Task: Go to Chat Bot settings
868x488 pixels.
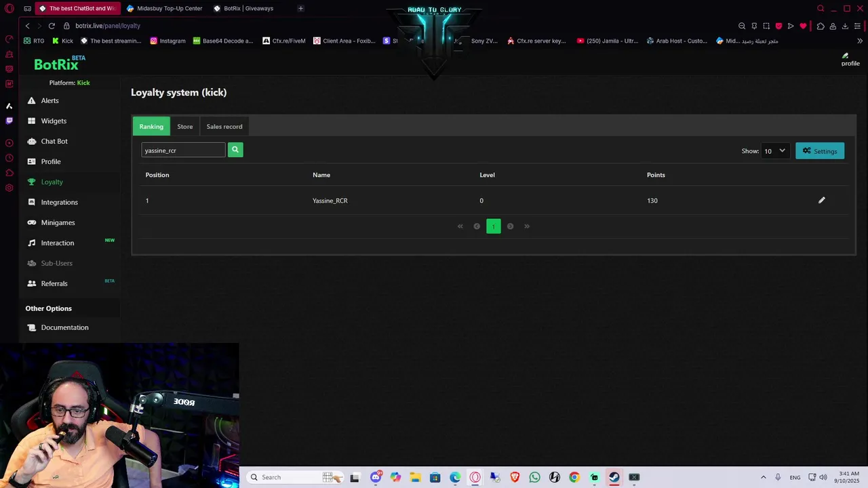Action: [54, 141]
